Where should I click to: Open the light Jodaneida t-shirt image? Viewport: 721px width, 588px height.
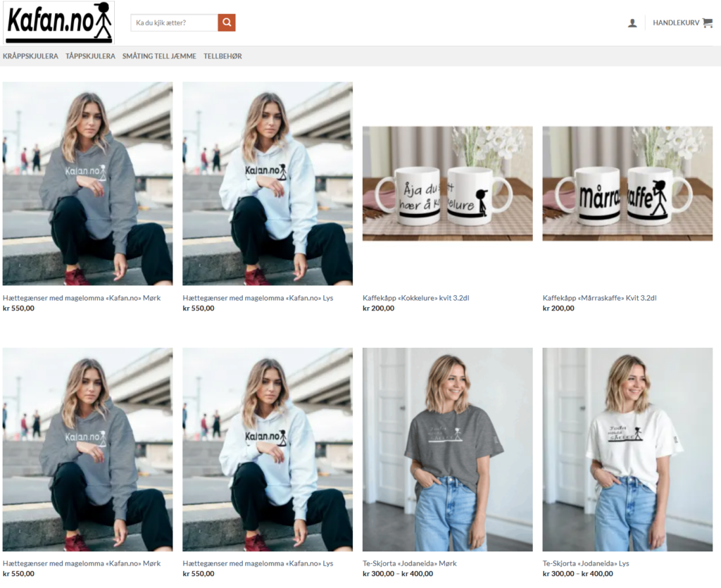click(627, 449)
